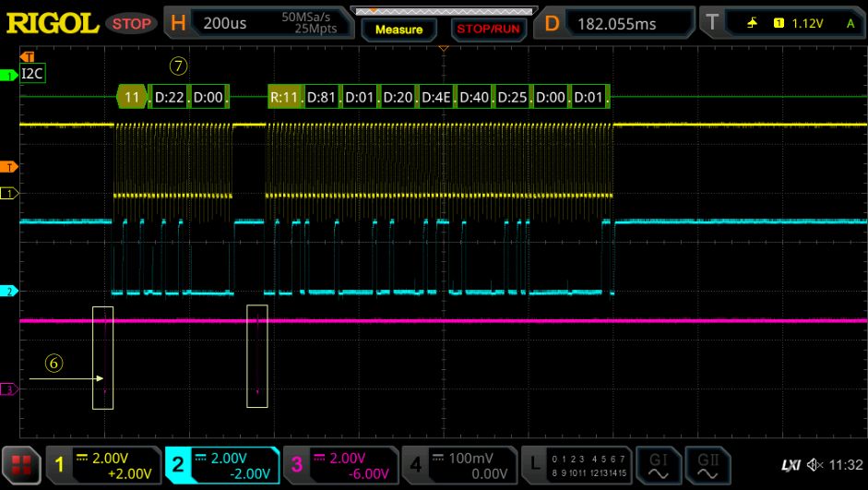Select the GI waveform generator icon
This screenshot has height=490, width=868.
[659, 465]
